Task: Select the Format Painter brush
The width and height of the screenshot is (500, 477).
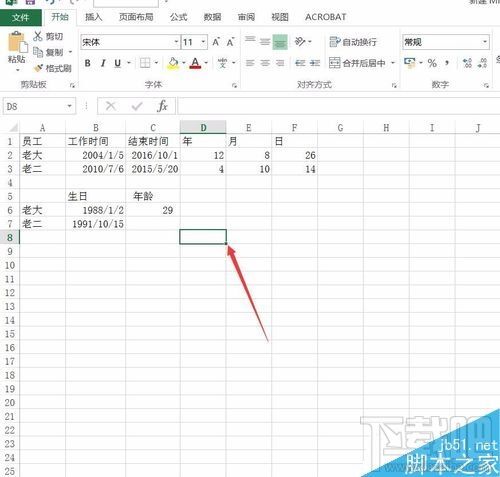Action: 38,68
